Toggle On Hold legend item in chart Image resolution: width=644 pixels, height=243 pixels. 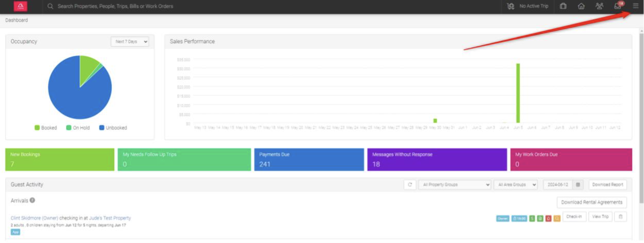78,128
